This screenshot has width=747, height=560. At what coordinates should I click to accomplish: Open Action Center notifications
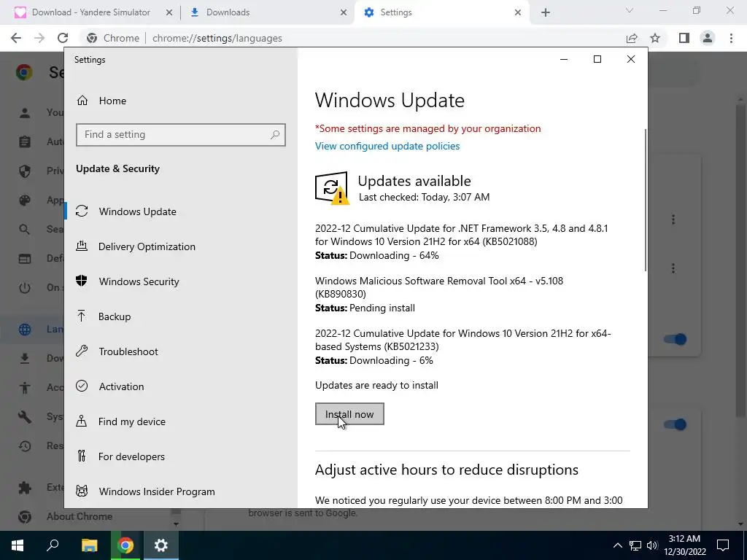tap(723, 545)
